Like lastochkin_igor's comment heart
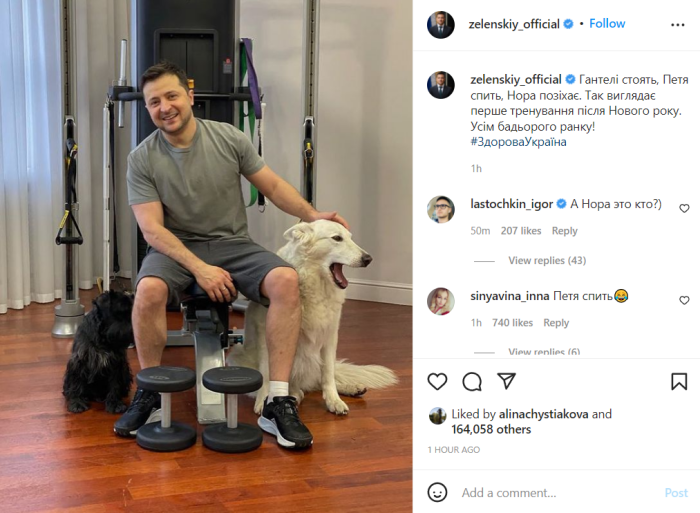Image resolution: width=700 pixels, height=513 pixels. click(x=684, y=208)
